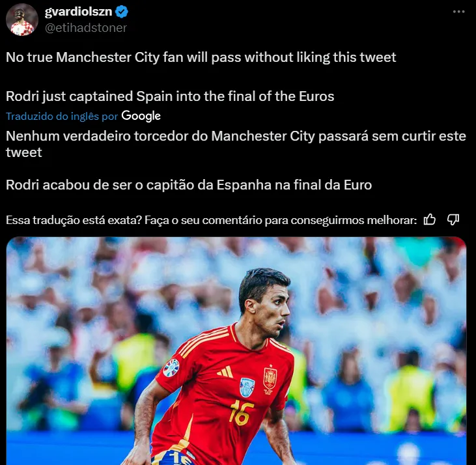Open the @etihadstoner handle link
Viewport: 476px width, 465px height.
click(86, 27)
